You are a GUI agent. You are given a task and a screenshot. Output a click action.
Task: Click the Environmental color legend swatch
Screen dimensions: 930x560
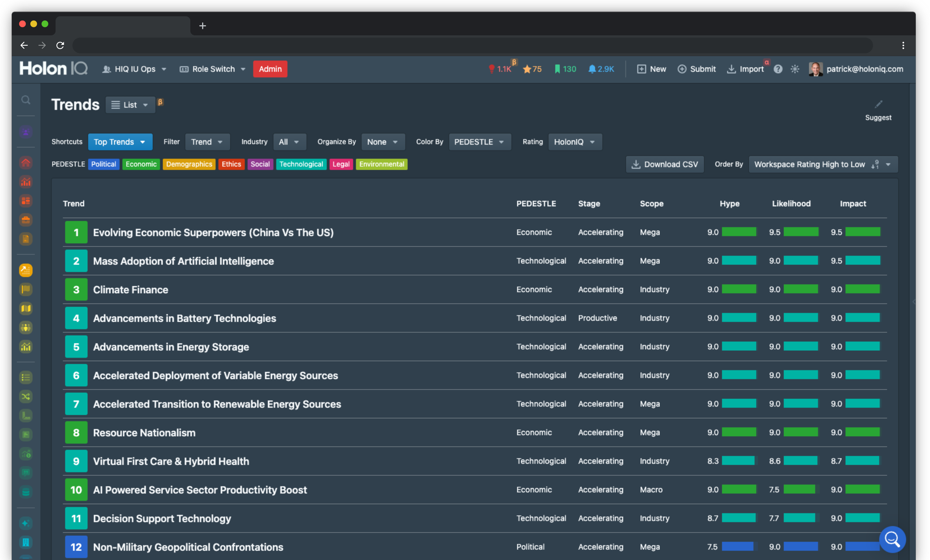pyautogui.click(x=381, y=164)
